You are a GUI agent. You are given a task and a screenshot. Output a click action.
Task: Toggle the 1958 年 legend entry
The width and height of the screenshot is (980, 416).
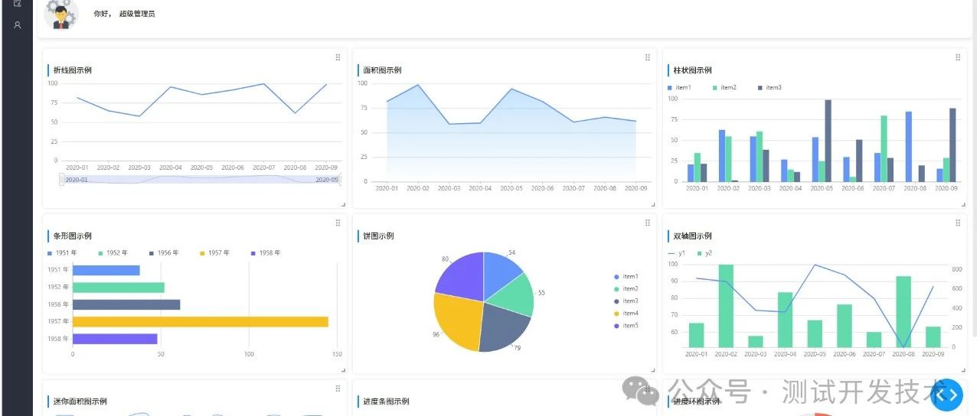(x=266, y=253)
